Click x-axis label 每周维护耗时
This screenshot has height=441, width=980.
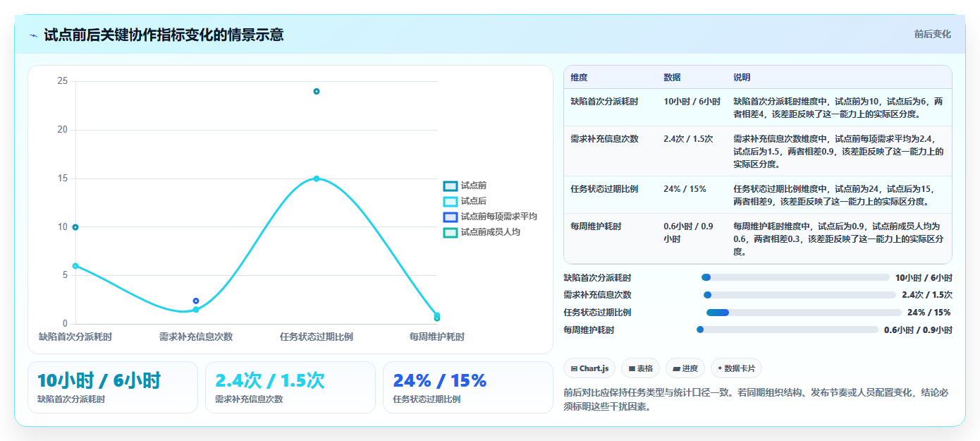437,337
